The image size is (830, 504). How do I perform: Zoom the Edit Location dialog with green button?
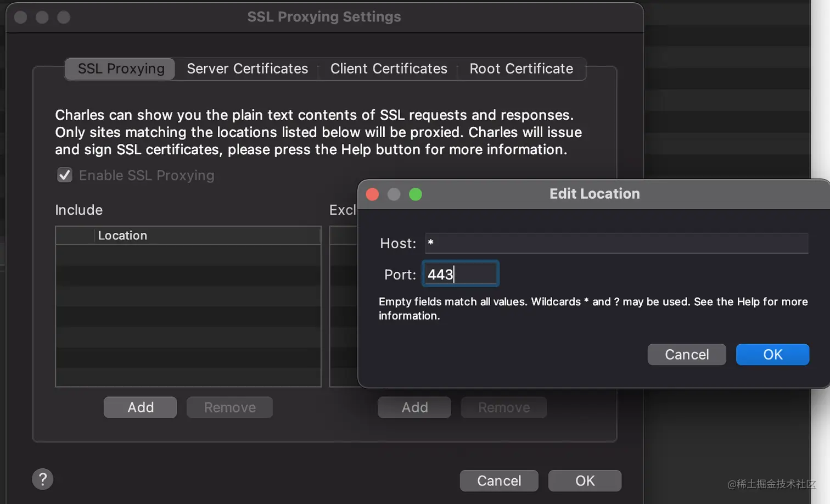coord(416,194)
